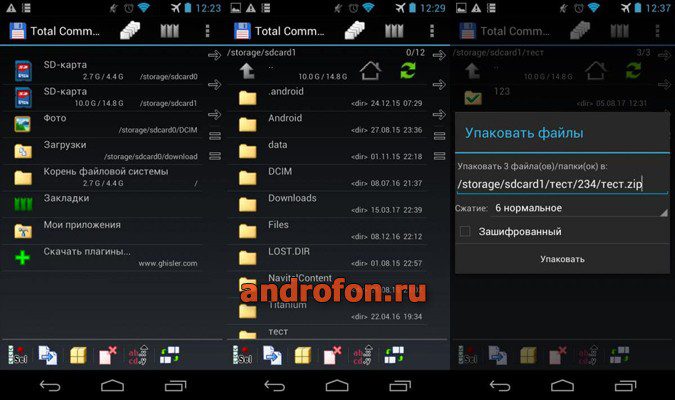Tap panel-switch arrow next to the 0/12 counter
Viewport: 675px width, 400px height.
click(x=439, y=55)
